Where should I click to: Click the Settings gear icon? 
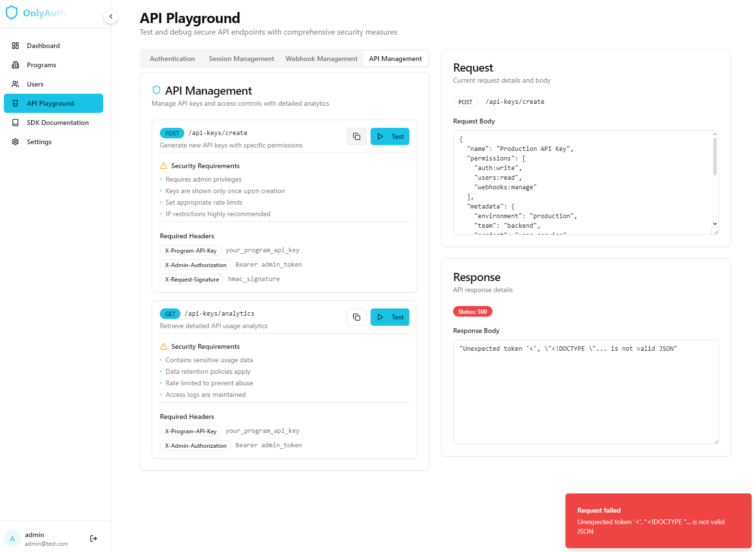pos(15,142)
